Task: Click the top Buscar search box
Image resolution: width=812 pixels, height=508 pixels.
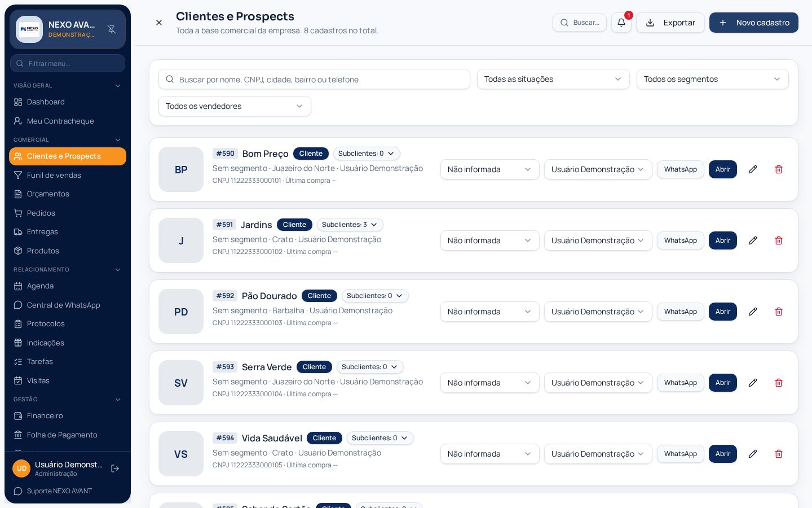Action: pyautogui.click(x=580, y=23)
